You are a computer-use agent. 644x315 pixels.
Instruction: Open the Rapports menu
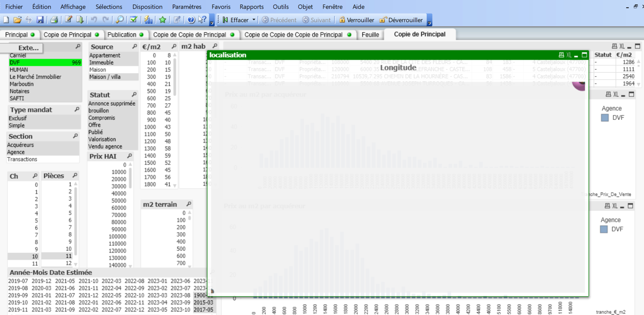click(x=251, y=7)
